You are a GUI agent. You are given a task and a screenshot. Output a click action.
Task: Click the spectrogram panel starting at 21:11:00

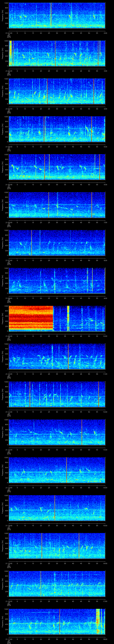pos(57,394)
